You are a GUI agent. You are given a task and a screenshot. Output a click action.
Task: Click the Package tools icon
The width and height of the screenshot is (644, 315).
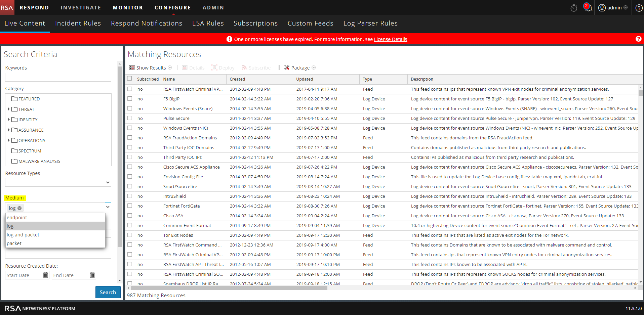(x=287, y=67)
